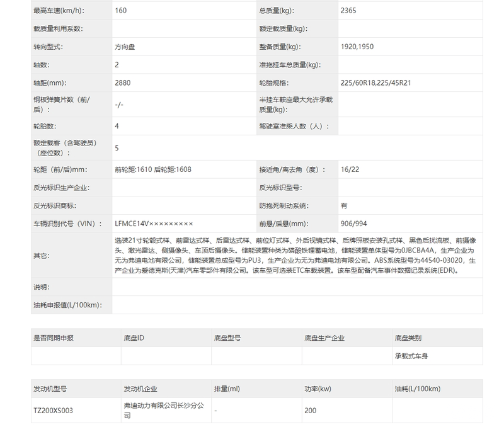Click the VIN value LFMCE14V×××××××××
The height and width of the screenshot is (427, 504).
(154, 224)
